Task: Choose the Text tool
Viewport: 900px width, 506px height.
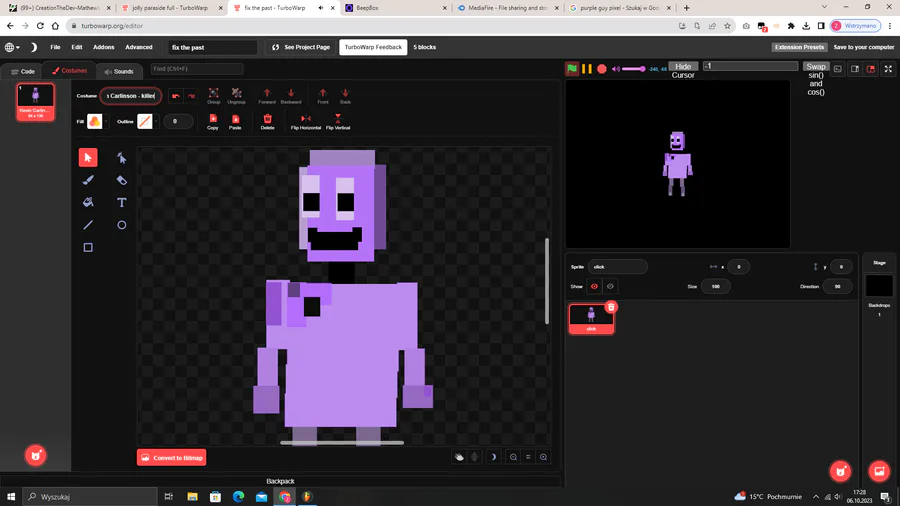Action: (x=122, y=202)
